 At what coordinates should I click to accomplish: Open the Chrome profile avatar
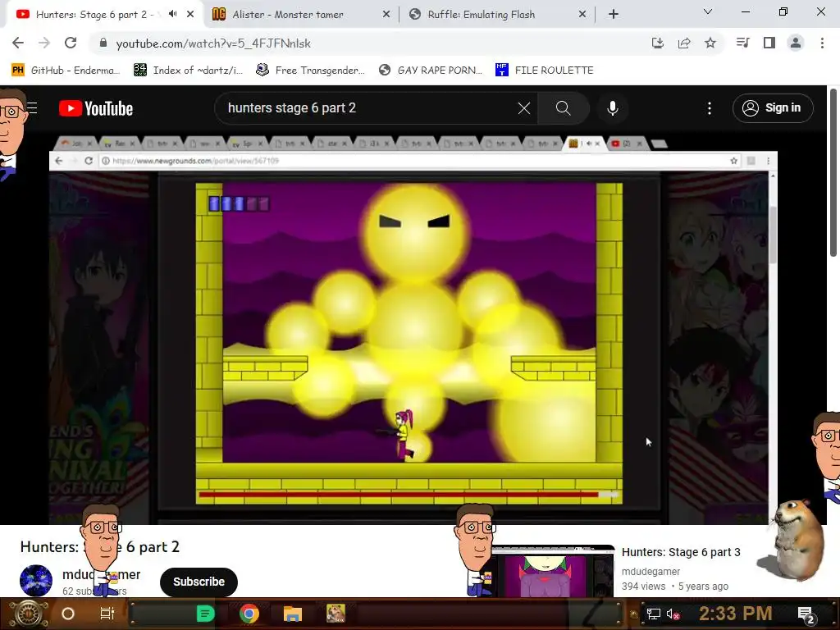[796, 43]
